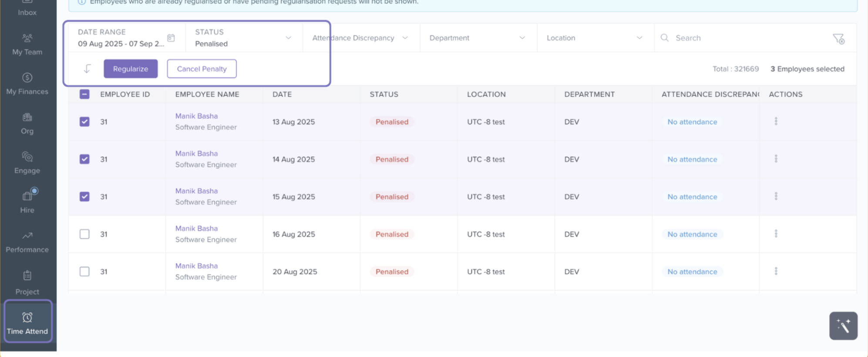Uncheck the 14 Aug 2025 row checkbox
This screenshot has width=868, height=357.
[84, 159]
